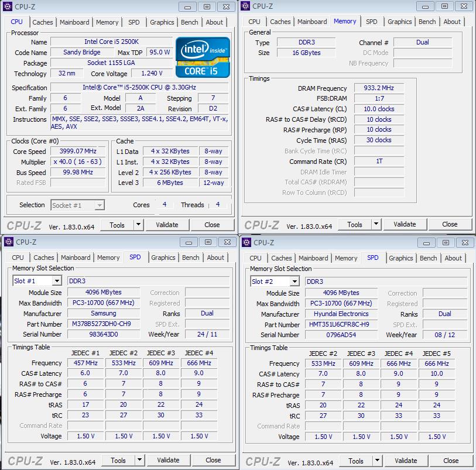Viewport: 476px width, 470px height.
Task: Open About tab in the Slot #2 window
Action: tap(453, 258)
